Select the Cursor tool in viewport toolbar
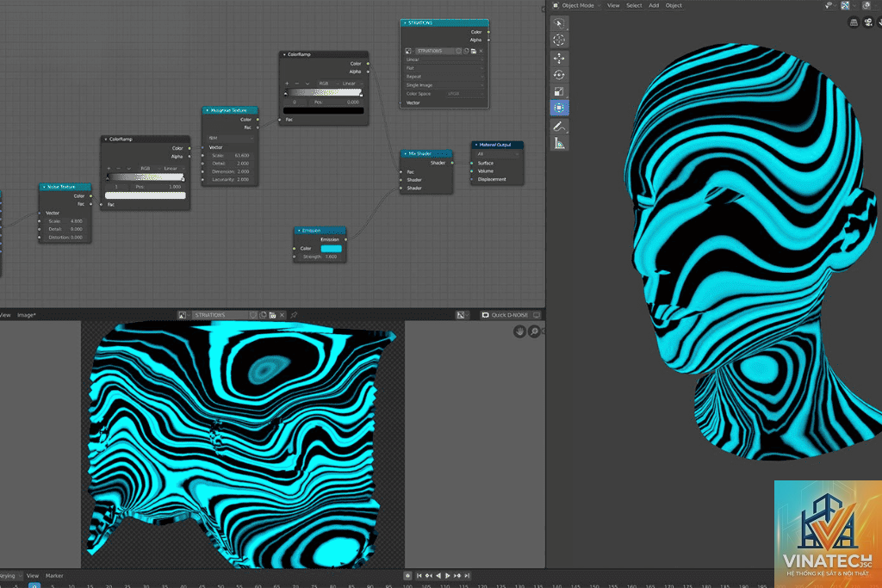This screenshot has width=882, height=588. point(558,40)
